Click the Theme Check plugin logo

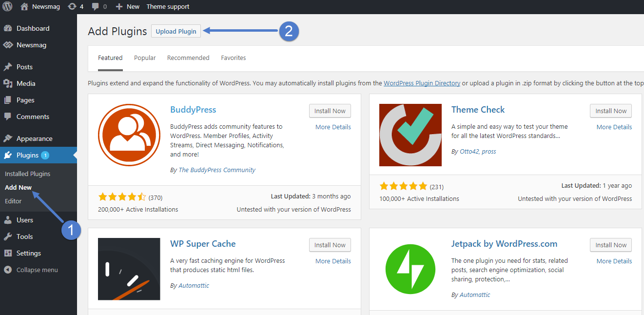pyautogui.click(x=410, y=135)
